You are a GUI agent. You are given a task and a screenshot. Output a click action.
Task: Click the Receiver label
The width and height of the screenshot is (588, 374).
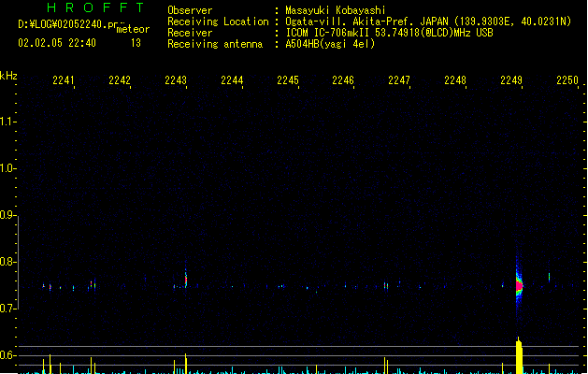tap(190, 33)
